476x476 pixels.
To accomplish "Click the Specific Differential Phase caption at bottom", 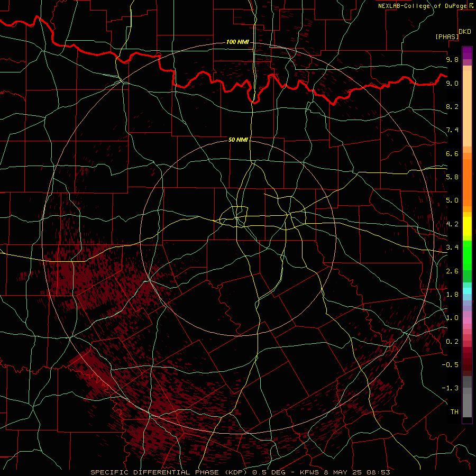I will click(x=240, y=472).
